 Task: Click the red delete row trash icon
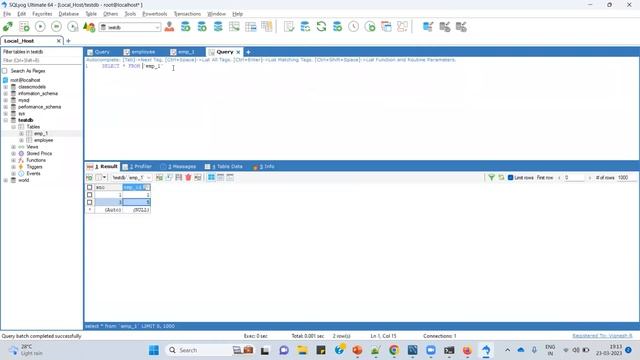click(x=188, y=178)
